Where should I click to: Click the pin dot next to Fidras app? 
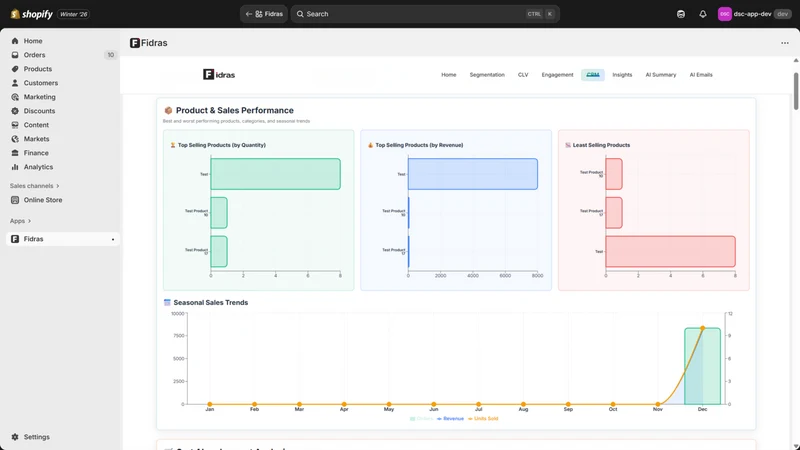[x=113, y=239]
